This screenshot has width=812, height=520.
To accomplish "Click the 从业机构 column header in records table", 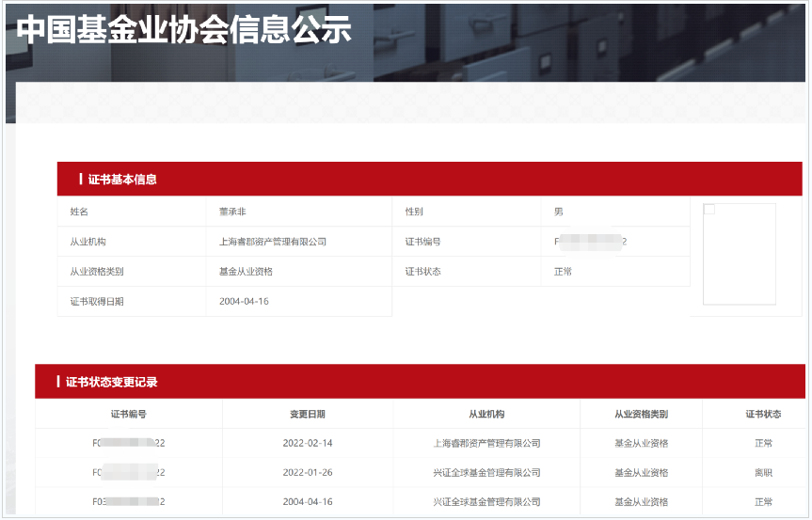I will (486, 414).
